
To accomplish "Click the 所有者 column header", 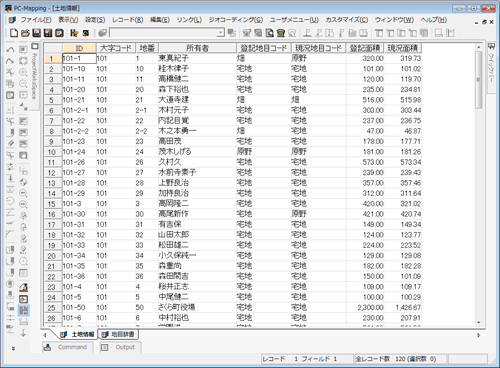I will (x=198, y=48).
